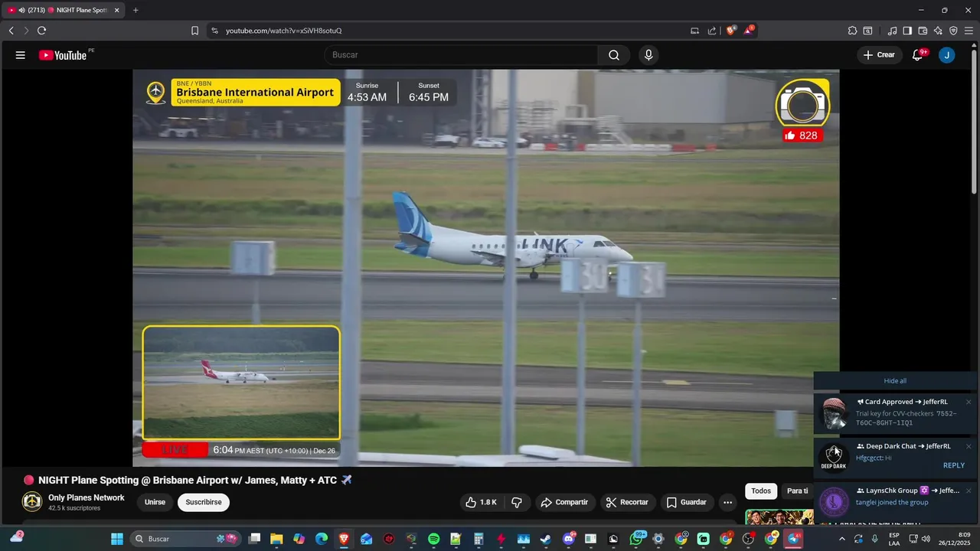The width and height of the screenshot is (980, 551).
Task: Open Brave Wallet icon
Action: tap(923, 31)
